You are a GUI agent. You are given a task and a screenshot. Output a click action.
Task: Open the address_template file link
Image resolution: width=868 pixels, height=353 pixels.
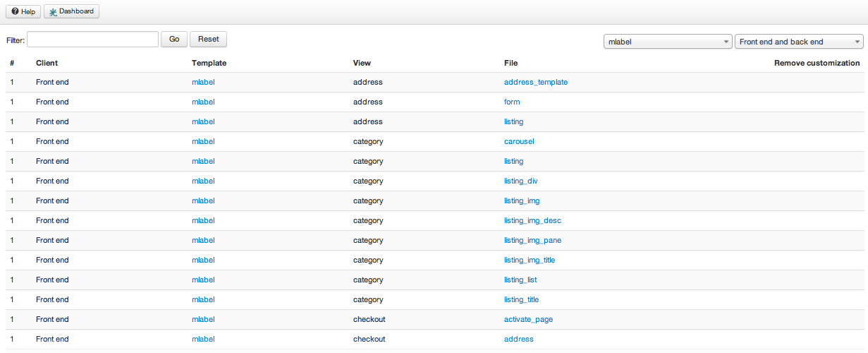(x=536, y=82)
